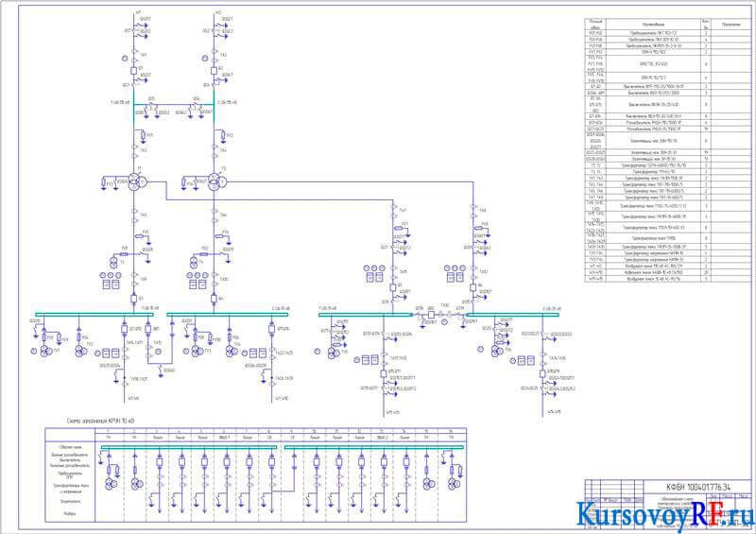Click the TV5 voltage transformer on 35 kV bus

(x=334, y=353)
